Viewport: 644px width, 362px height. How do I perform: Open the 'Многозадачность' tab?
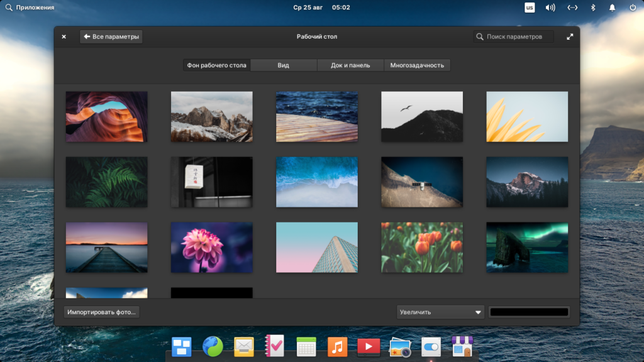tap(417, 65)
